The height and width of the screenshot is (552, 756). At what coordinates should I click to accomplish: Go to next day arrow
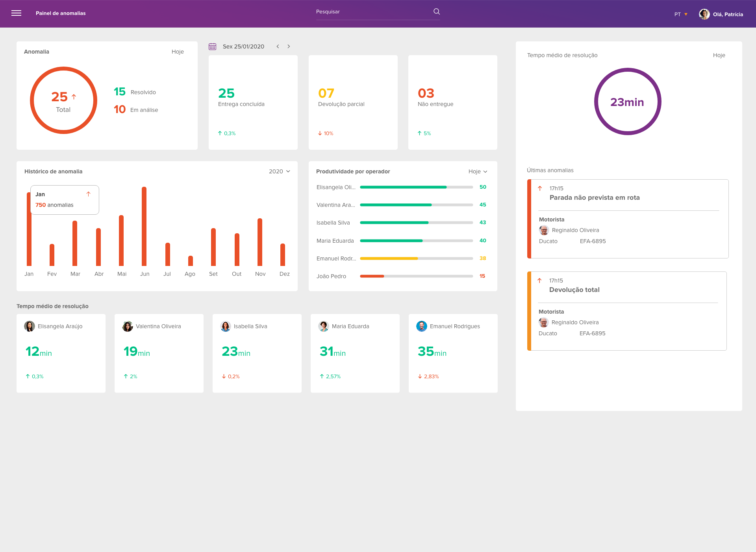(289, 46)
